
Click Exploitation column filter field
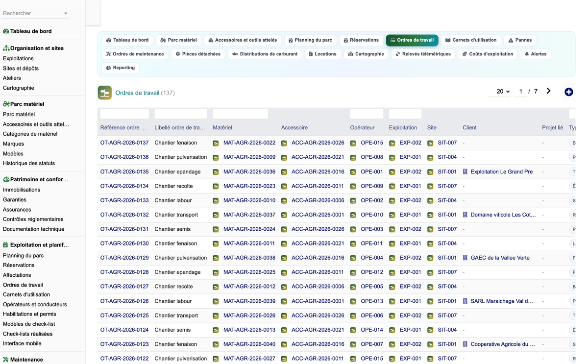[x=405, y=114]
